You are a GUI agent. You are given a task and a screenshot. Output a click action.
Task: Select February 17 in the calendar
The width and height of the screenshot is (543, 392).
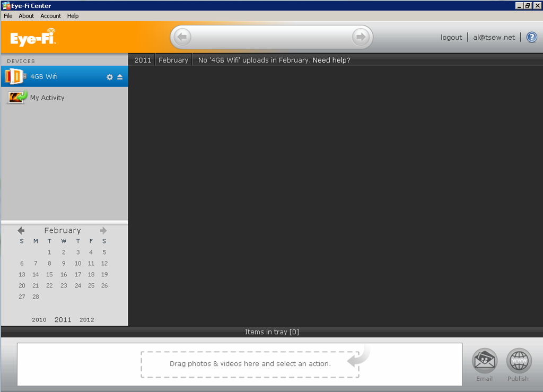coord(78,274)
